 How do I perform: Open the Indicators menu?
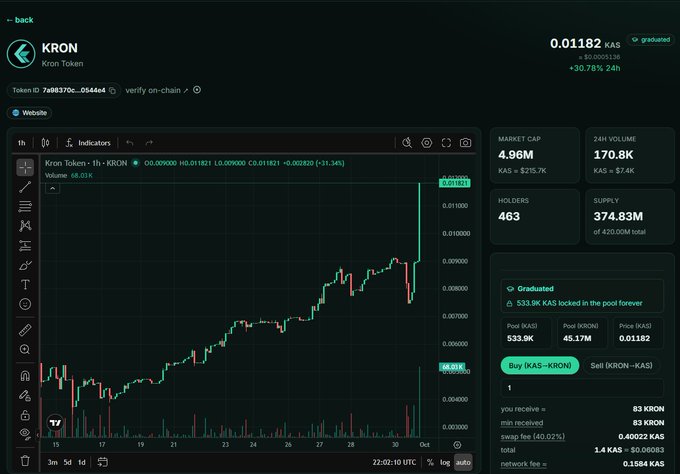tap(88, 143)
